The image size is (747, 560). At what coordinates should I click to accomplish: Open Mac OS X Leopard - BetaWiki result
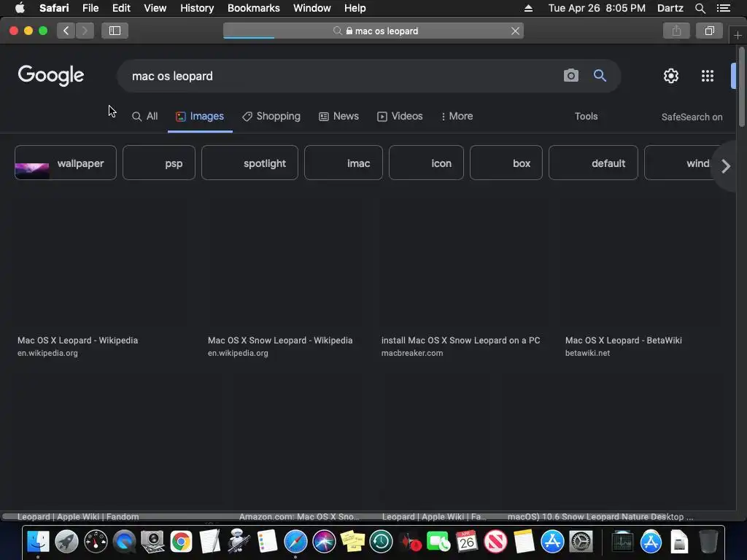[623, 341]
